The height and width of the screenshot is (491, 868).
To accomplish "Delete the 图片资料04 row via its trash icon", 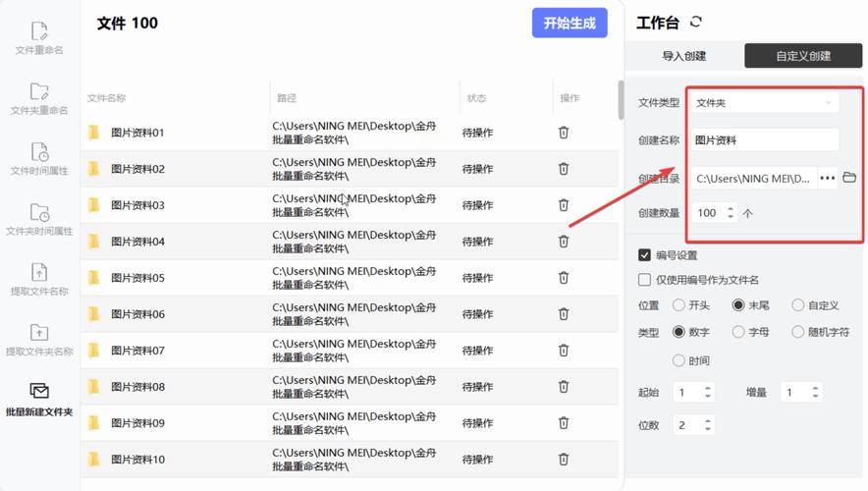I will click(564, 242).
